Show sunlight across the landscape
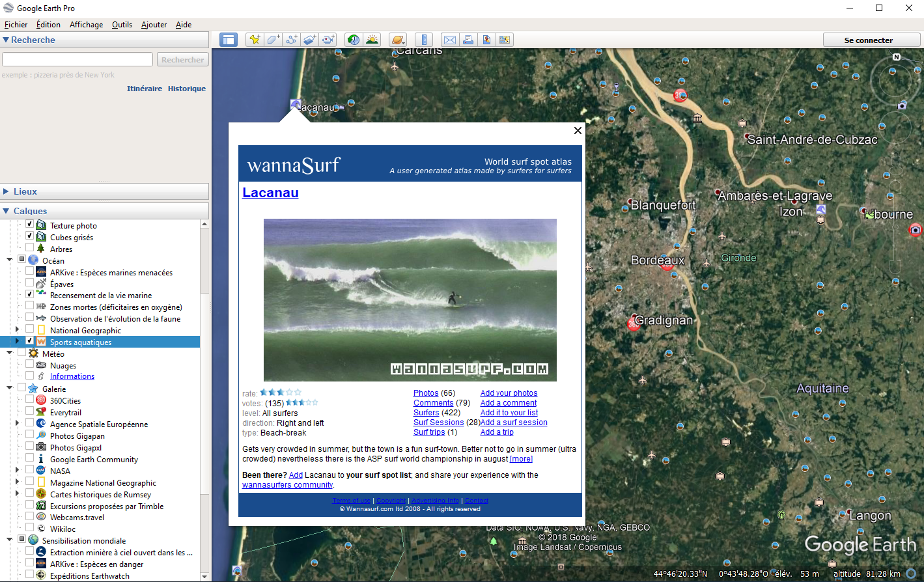Image resolution: width=924 pixels, height=582 pixels. click(x=372, y=40)
